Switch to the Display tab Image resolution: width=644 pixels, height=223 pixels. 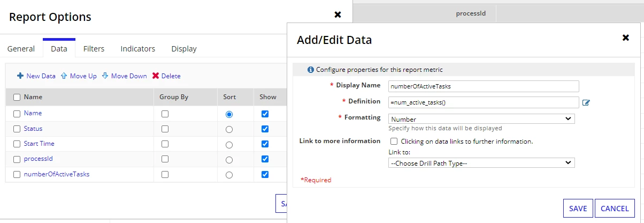[184, 49]
